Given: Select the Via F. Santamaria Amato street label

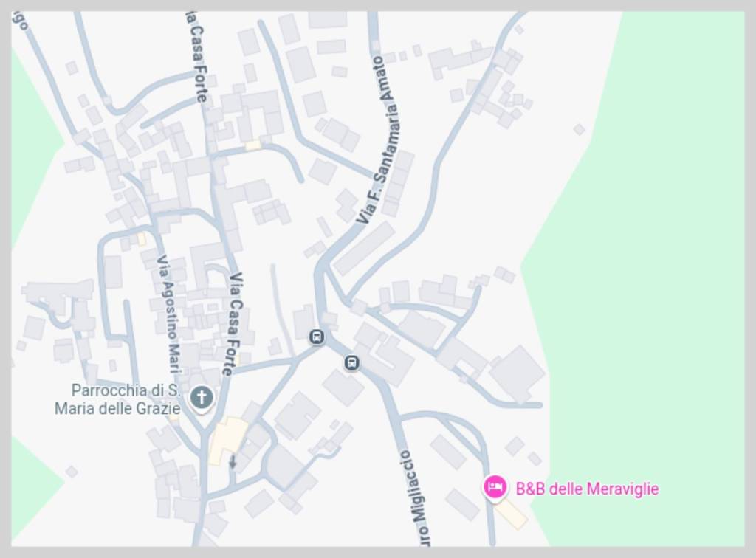Looking at the screenshot, I should tap(377, 139).
